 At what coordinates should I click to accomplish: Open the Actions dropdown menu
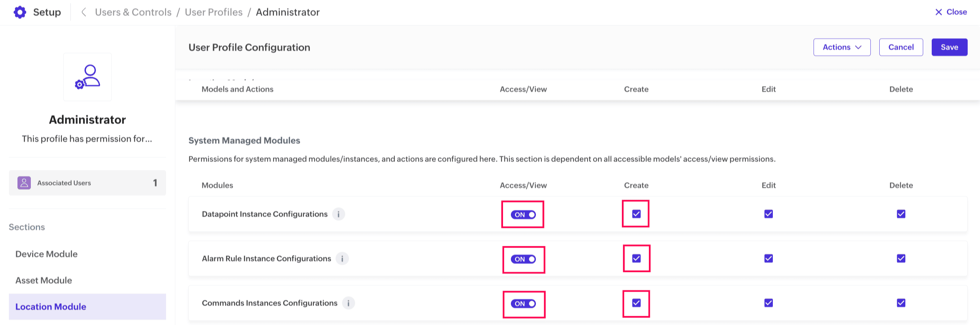842,47
